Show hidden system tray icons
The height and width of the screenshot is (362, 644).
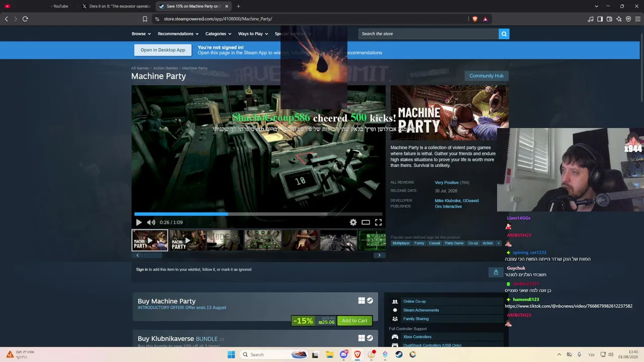(559, 354)
